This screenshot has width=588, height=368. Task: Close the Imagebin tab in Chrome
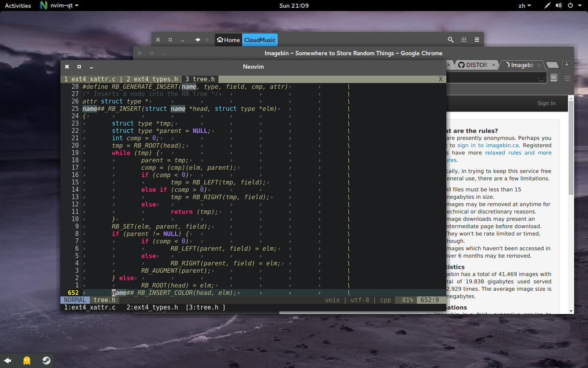point(539,65)
